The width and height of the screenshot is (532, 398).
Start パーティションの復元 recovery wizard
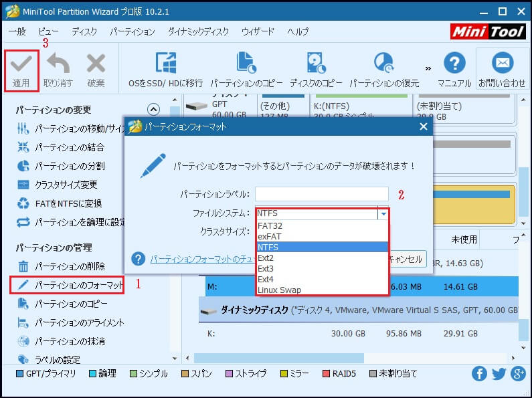click(384, 64)
